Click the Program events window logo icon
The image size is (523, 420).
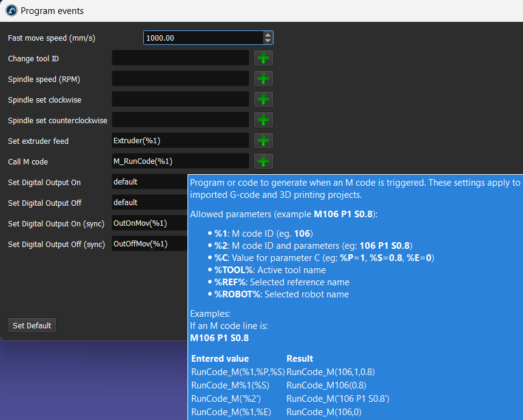(11, 11)
